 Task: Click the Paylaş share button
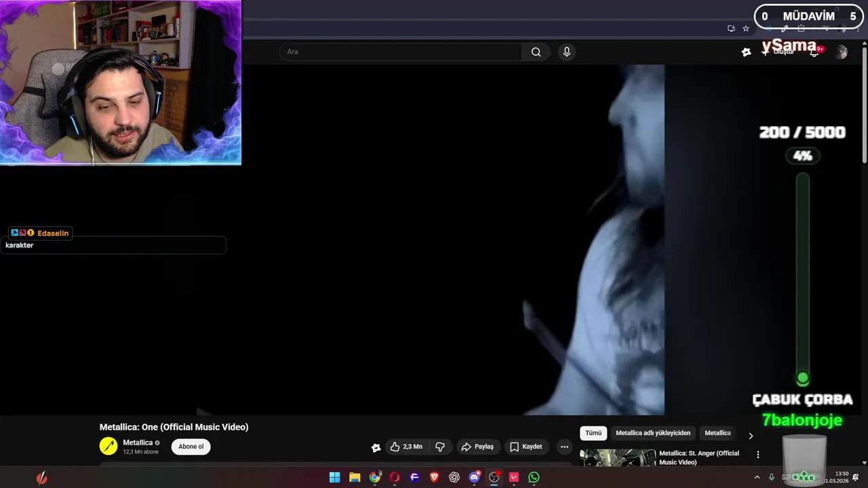point(477,447)
